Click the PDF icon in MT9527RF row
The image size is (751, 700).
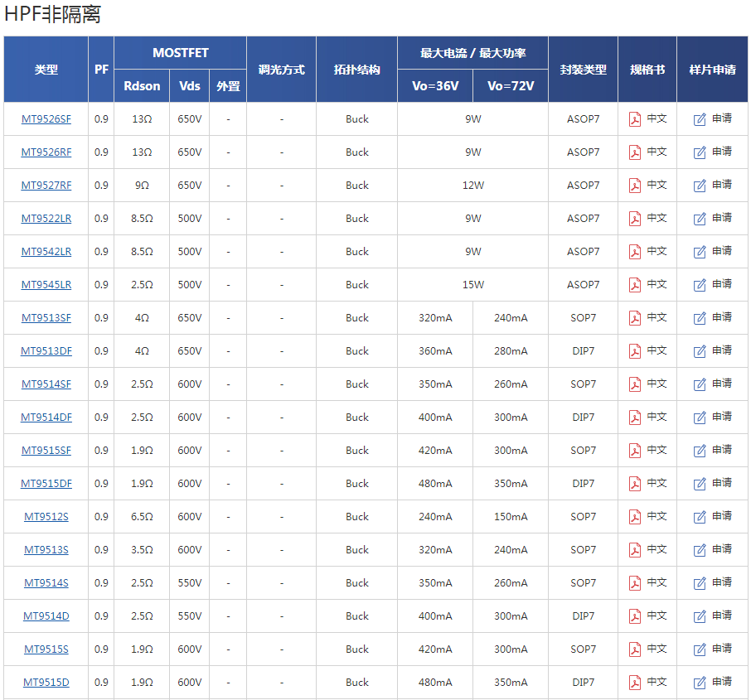pyautogui.click(x=635, y=186)
